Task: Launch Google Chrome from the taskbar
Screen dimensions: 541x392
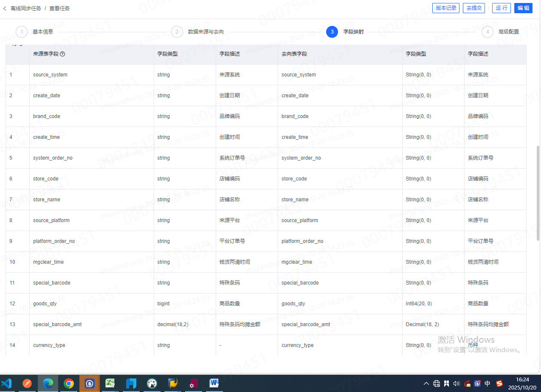Action: pyautogui.click(x=68, y=384)
